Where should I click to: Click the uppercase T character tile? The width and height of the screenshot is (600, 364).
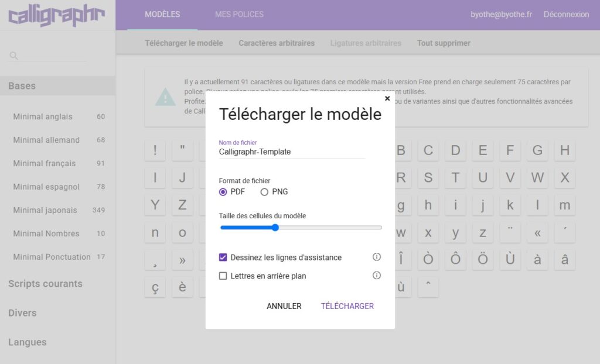pyautogui.click(x=455, y=177)
